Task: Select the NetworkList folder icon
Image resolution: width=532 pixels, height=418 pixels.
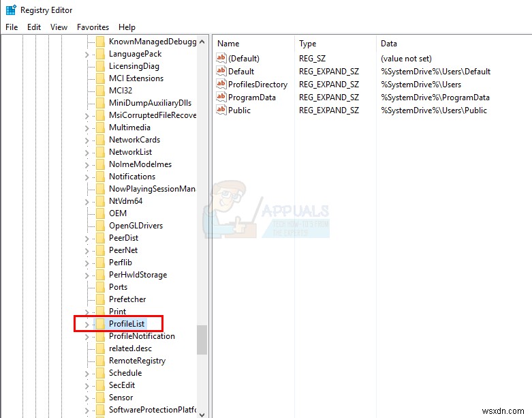Action: coord(100,152)
